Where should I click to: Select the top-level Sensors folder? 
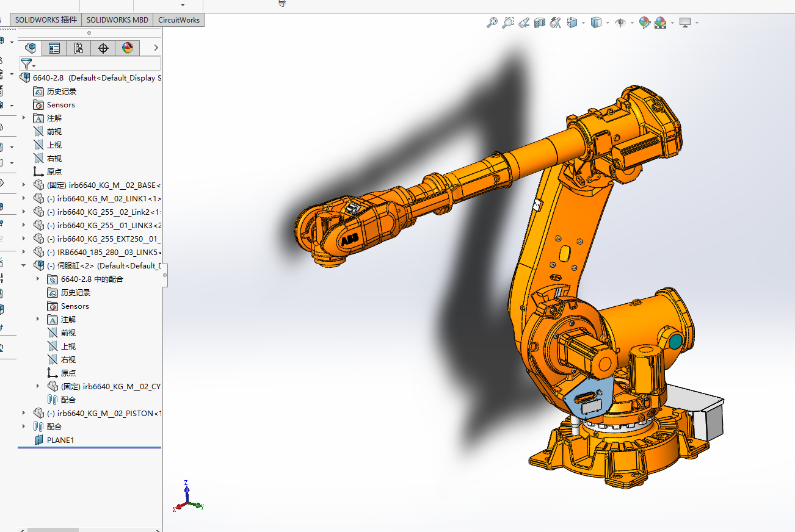click(54, 104)
